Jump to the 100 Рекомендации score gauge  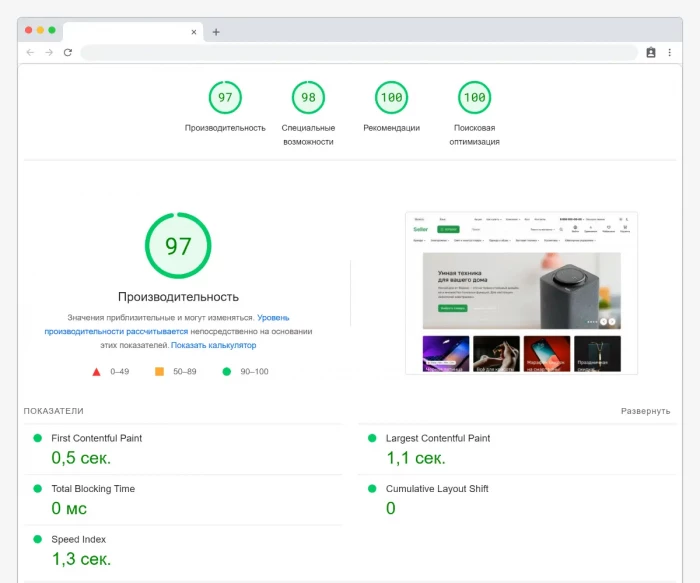pyautogui.click(x=391, y=98)
